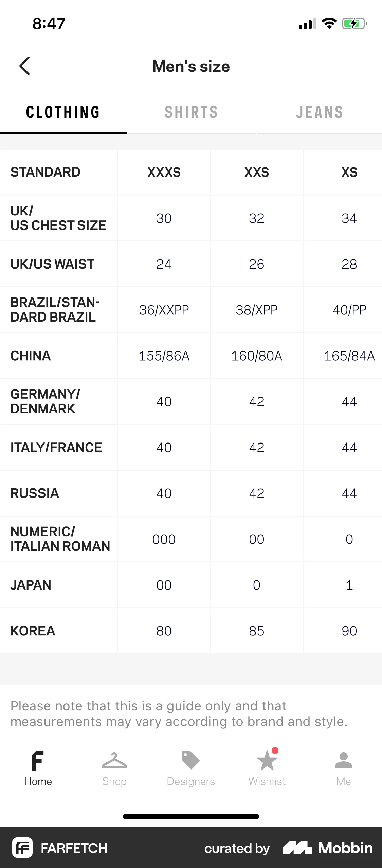Tap the XXS column header
The width and height of the screenshot is (382, 868).
pyautogui.click(x=257, y=173)
